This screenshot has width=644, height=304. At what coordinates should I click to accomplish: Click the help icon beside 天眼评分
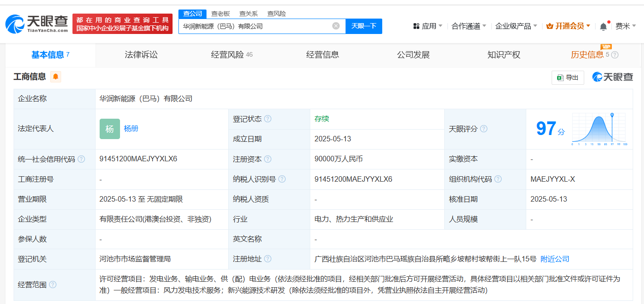(x=484, y=129)
